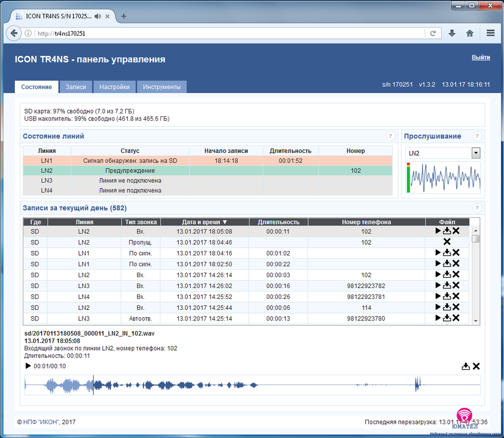Play the 14:26:14 LN2 recording
Image resolution: width=504 pixels, height=438 pixels.
(438, 274)
